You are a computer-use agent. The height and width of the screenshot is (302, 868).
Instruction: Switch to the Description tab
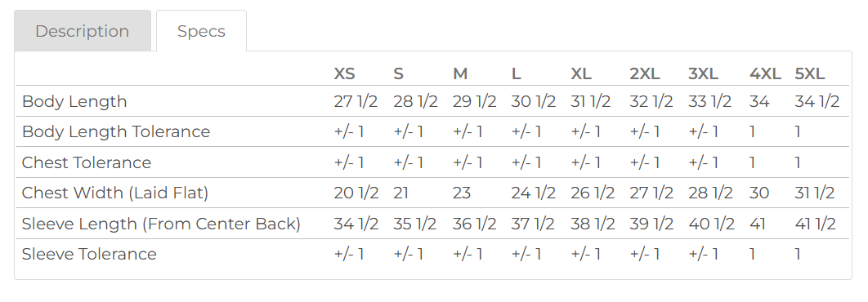[x=83, y=31]
